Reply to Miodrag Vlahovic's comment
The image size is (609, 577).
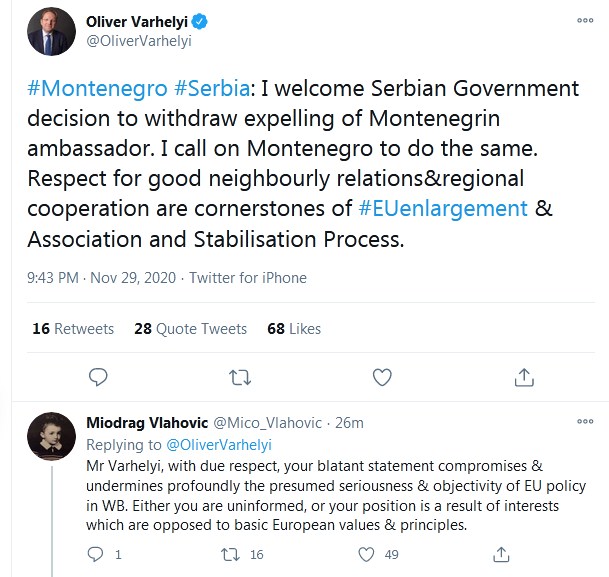[95, 554]
